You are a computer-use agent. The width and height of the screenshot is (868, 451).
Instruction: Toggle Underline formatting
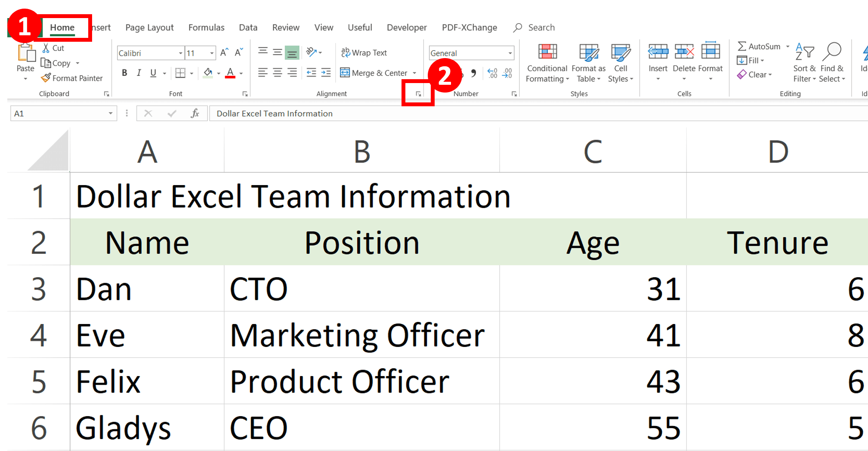[x=153, y=73]
